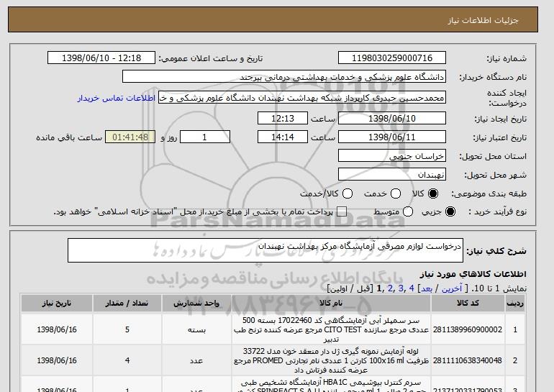Click the نام کالا column header
The width and height of the screenshot is (554, 392).
(331, 304)
